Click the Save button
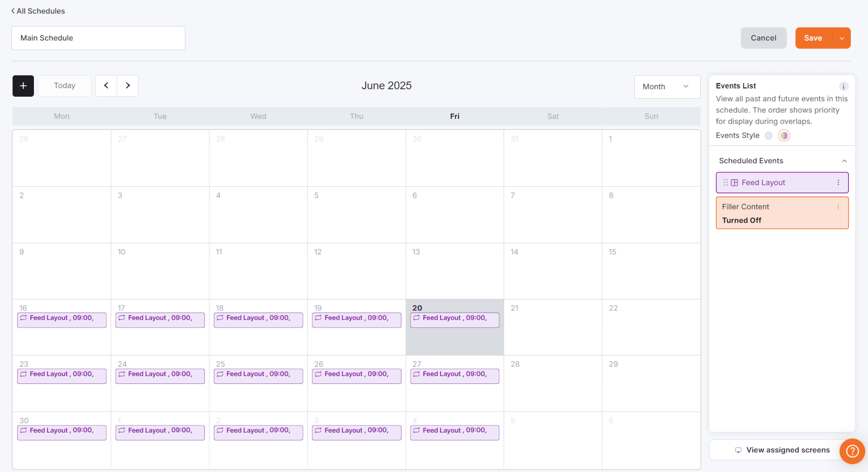 (813, 38)
